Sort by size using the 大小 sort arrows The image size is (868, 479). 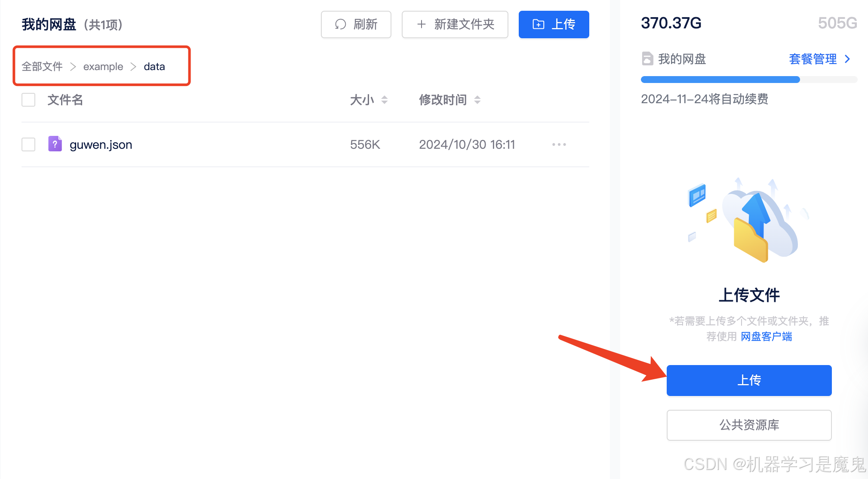385,100
